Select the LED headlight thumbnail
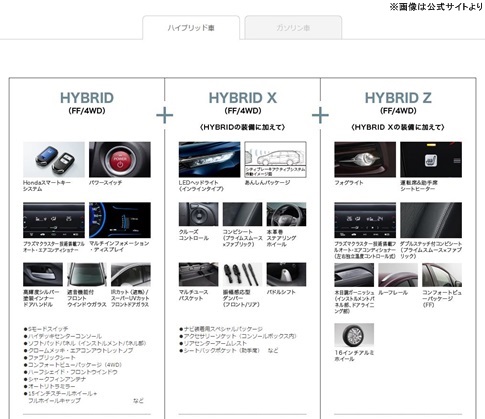Viewport: 485px width, 419px height. 209,159
